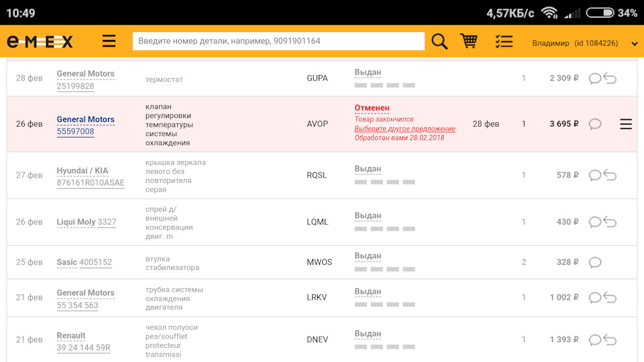
Task: Open comment bubble for термостат row
Action: (x=595, y=78)
